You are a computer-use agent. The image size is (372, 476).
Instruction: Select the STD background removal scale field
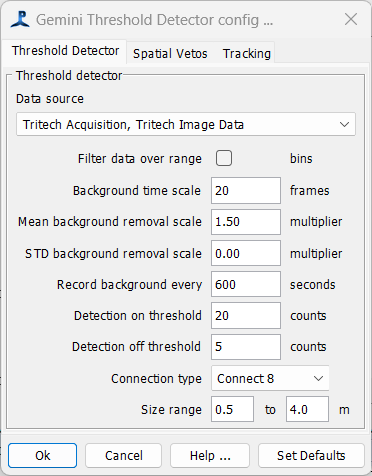246,253
